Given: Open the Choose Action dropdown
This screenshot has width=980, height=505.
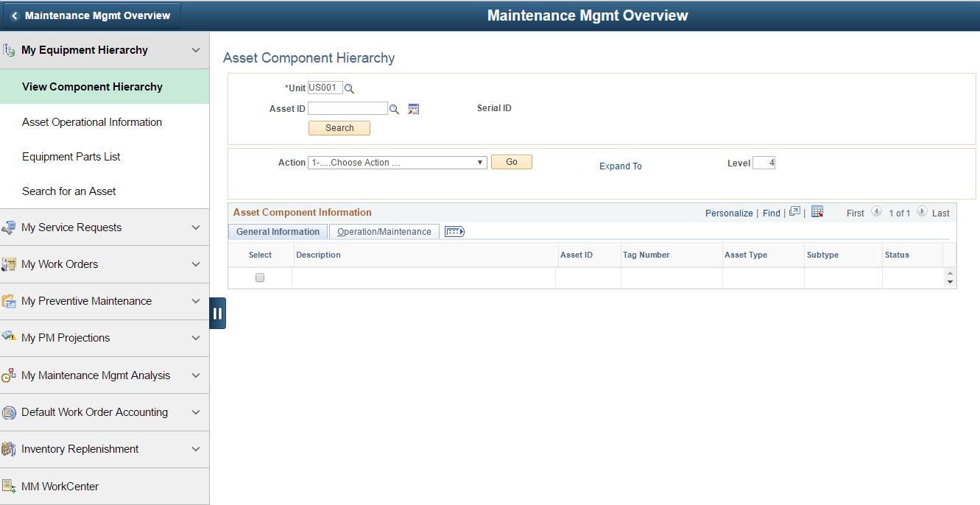Looking at the screenshot, I should [397, 162].
